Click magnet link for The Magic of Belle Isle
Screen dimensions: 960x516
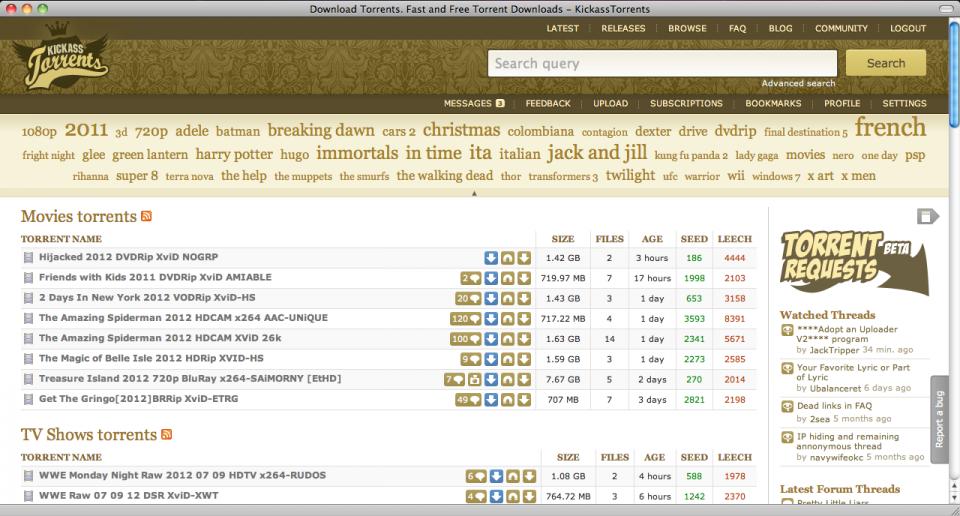click(508, 359)
